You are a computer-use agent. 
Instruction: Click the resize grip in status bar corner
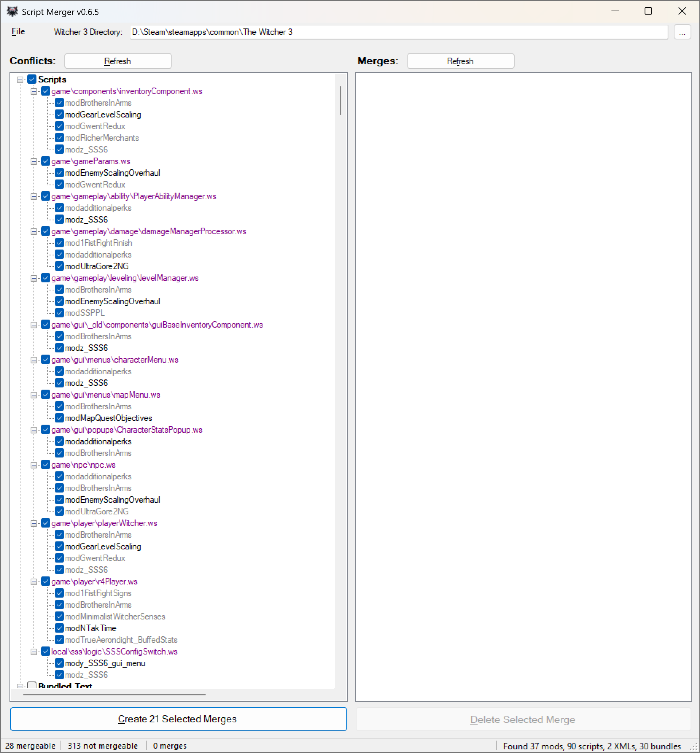694,747
